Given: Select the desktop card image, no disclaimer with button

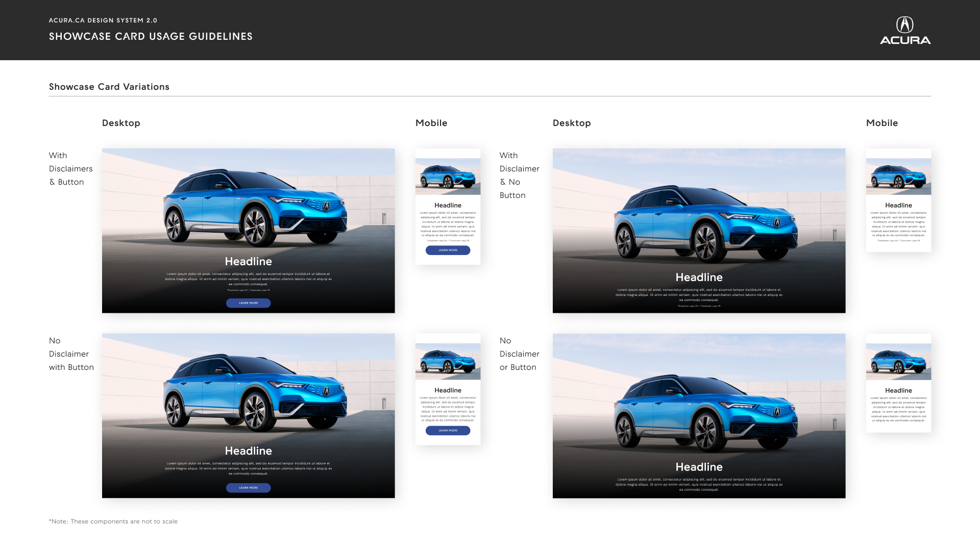Looking at the screenshot, I should click(249, 416).
